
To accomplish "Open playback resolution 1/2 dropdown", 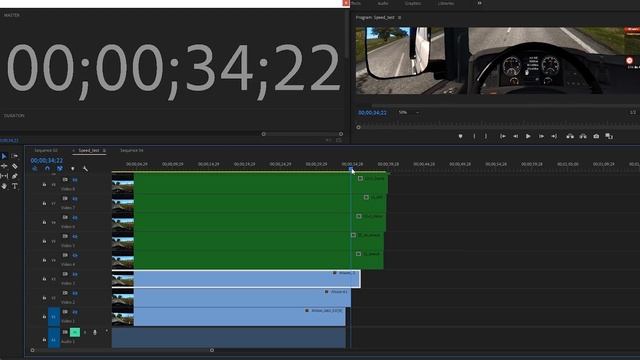I will (633, 112).
